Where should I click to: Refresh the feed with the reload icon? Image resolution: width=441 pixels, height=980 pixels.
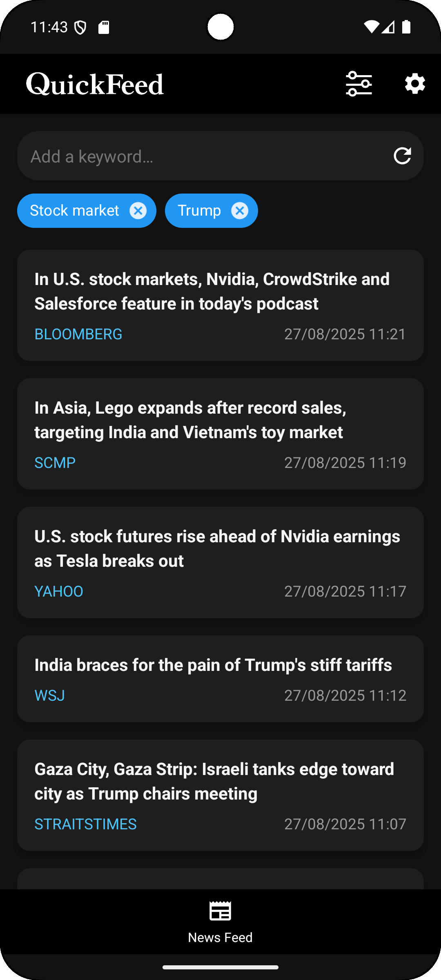(402, 156)
